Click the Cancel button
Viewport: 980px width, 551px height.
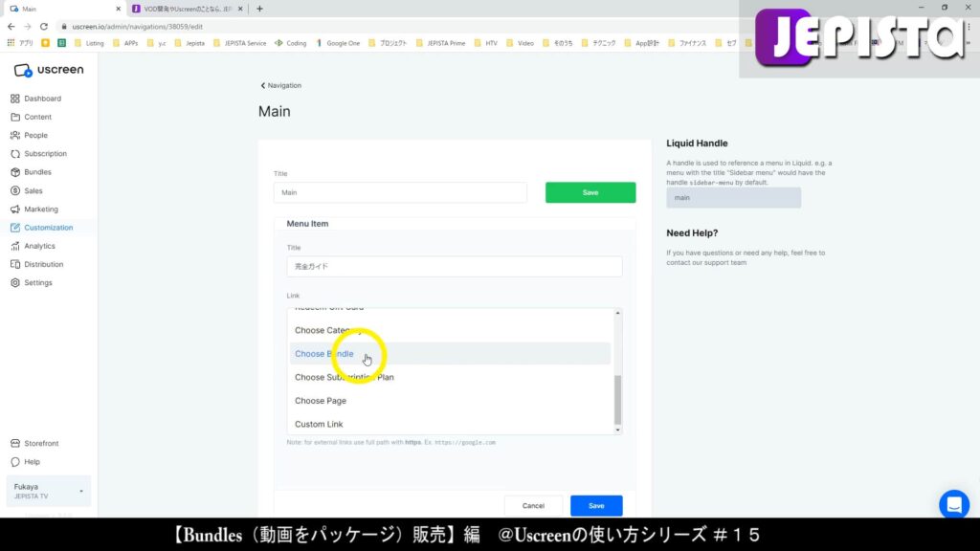coord(533,505)
